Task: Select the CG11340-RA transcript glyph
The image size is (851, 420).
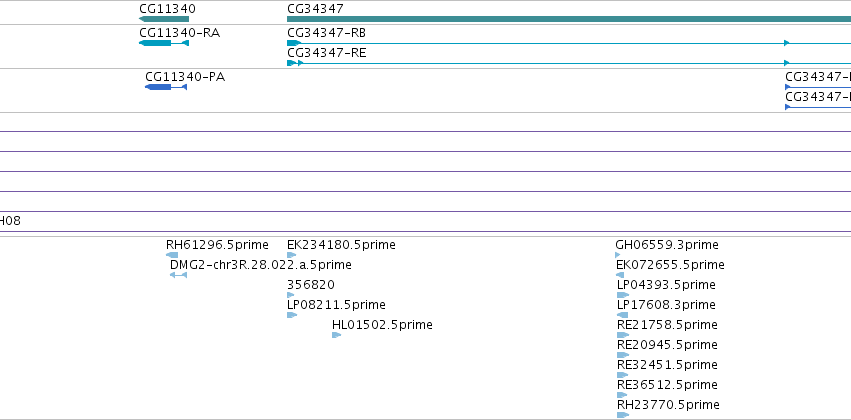Action: pyautogui.click(x=164, y=43)
